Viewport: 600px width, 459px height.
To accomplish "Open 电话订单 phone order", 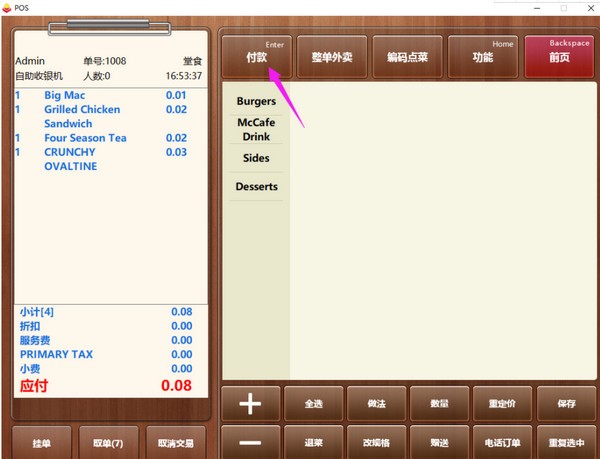I will 502,443.
